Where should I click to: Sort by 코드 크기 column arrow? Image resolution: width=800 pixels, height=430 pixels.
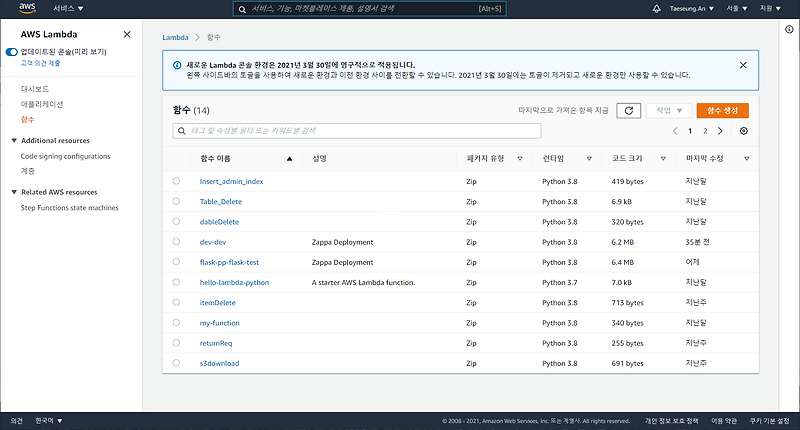(x=663, y=159)
